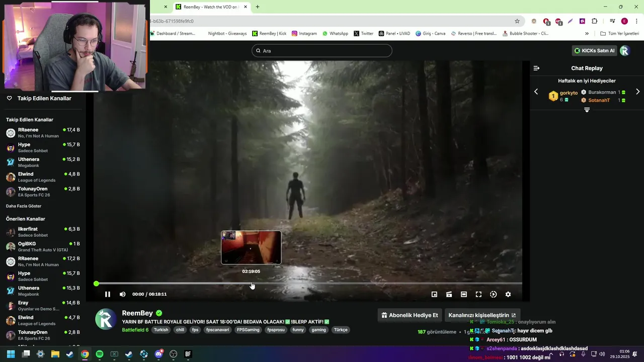Collapse the Chat Replay panel
Viewport: 644px width, 362px height.
pyautogui.click(x=536, y=68)
